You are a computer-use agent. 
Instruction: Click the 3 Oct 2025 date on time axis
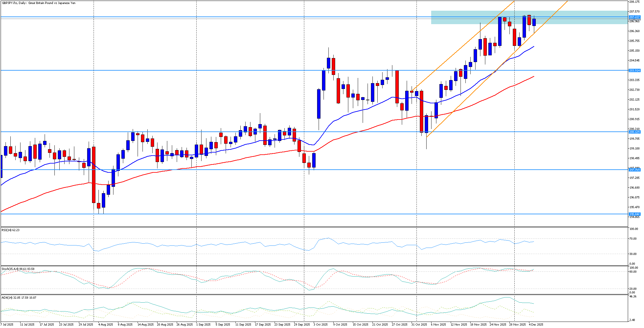pyautogui.click(x=320, y=325)
